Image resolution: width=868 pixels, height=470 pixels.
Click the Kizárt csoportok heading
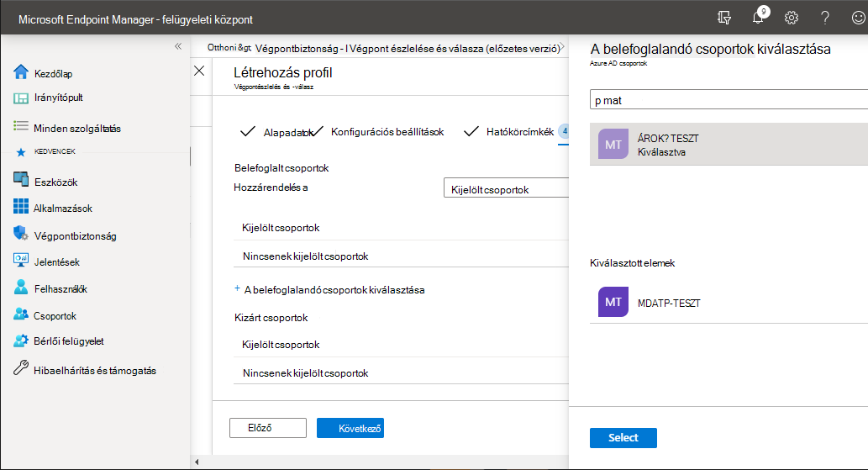pos(271,318)
